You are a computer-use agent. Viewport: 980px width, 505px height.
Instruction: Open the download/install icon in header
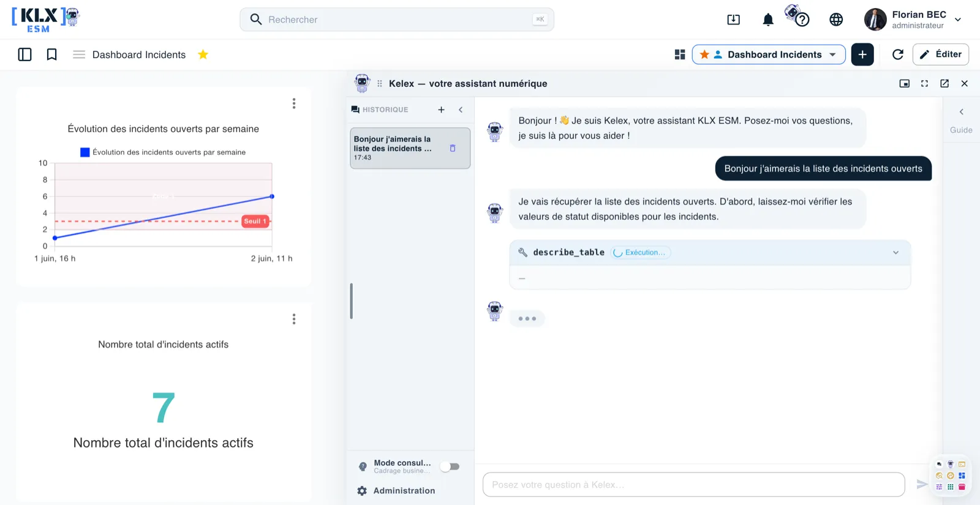[x=733, y=20]
